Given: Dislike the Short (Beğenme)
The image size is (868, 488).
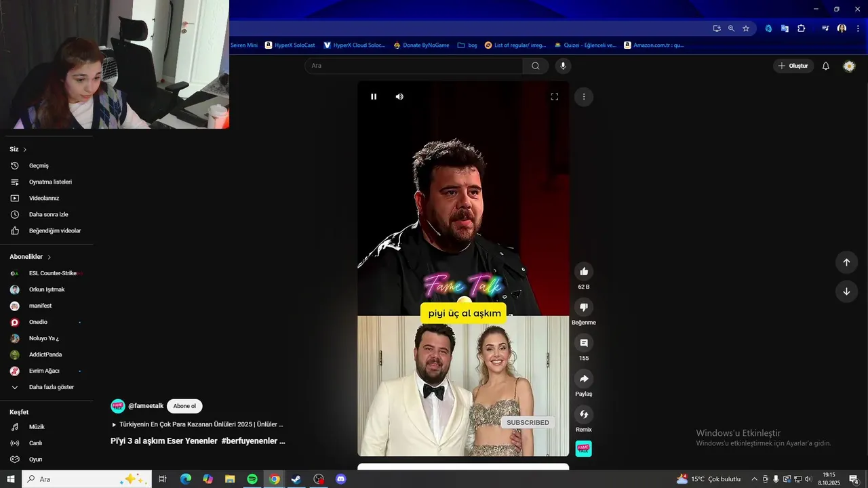Looking at the screenshot, I should [584, 308].
